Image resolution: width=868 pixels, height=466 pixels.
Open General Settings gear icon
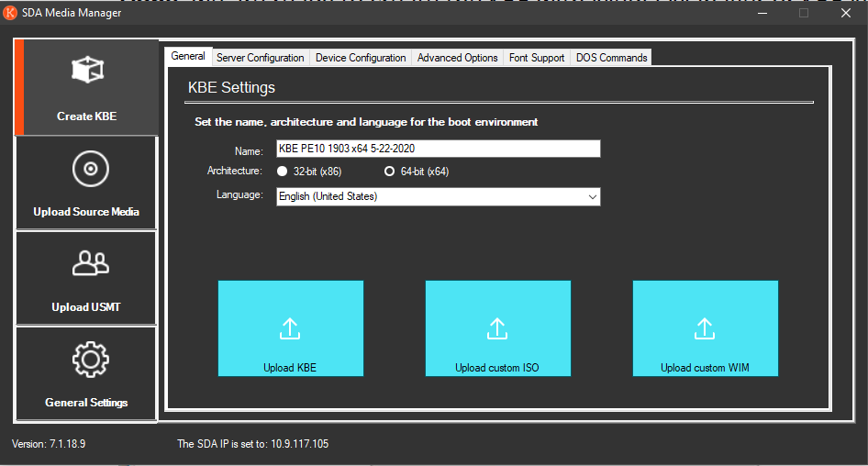[90, 360]
